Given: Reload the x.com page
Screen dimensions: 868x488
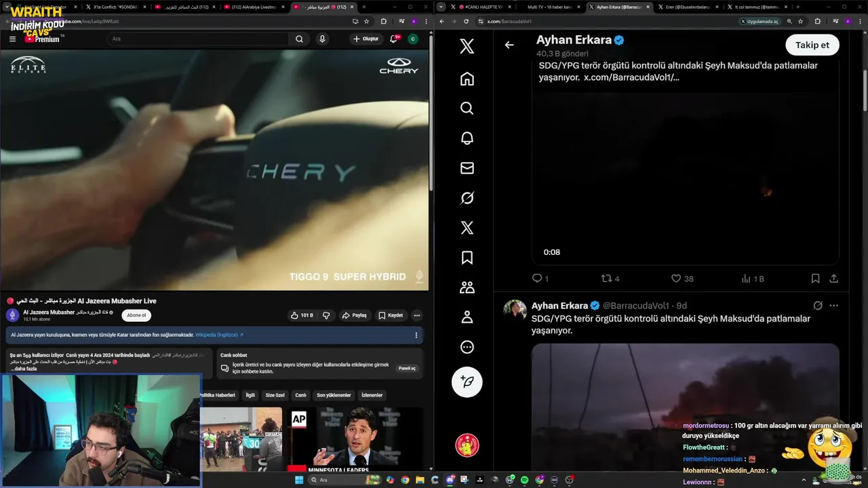Looking at the screenshot, I should (466, 21).
